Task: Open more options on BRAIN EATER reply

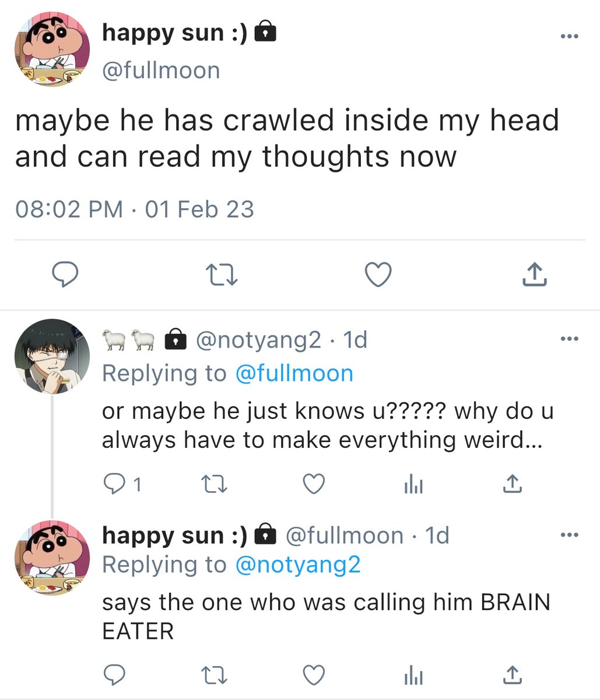Action: coord(569,534)
